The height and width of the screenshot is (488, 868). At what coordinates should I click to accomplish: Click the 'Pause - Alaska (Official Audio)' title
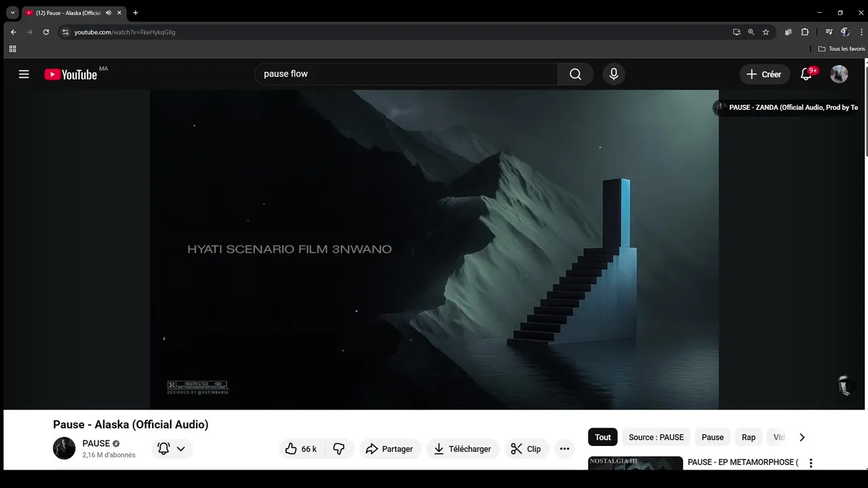tap(131, 424)
